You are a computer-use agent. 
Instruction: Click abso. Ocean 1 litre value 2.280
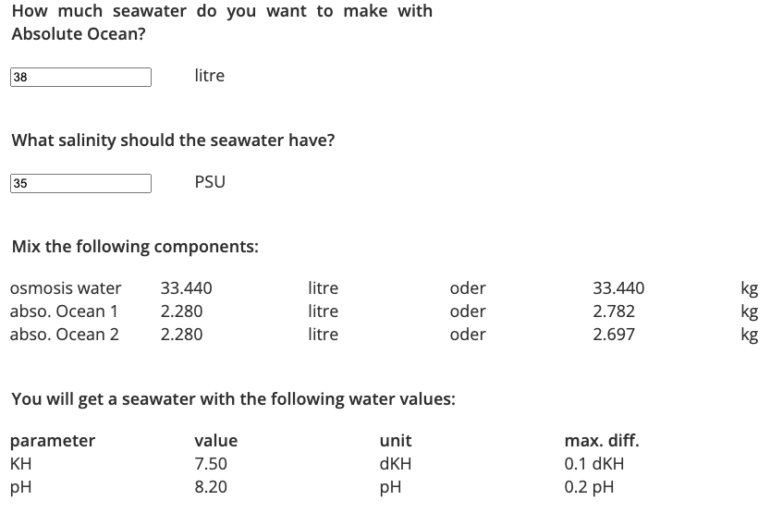[181, 312]
